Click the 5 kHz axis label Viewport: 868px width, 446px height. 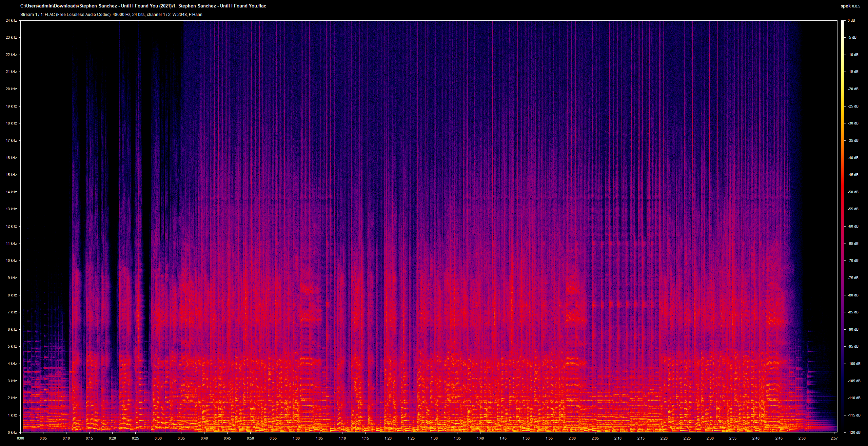pos(12,347)
